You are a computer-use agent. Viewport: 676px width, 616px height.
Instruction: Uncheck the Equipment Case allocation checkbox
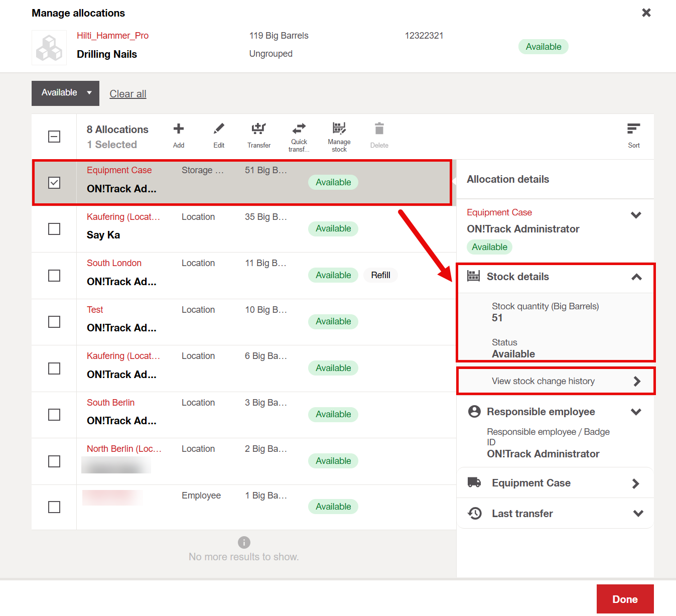[54, 183]
